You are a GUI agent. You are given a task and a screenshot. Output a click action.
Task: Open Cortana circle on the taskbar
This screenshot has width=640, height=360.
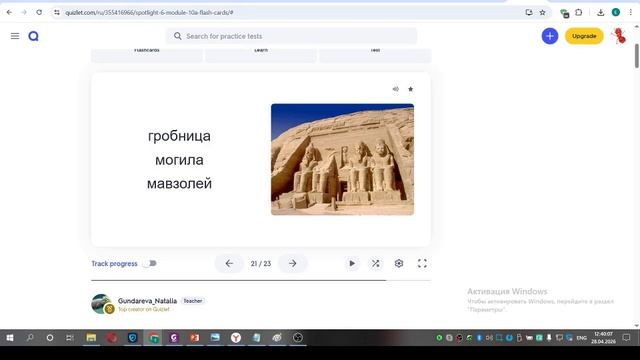[50, 338]
